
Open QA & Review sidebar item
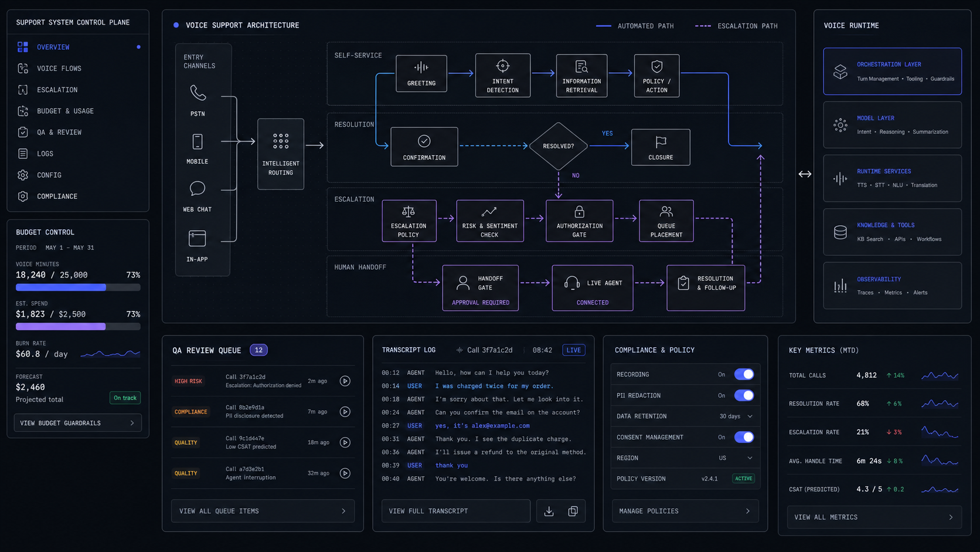point(78,133)
